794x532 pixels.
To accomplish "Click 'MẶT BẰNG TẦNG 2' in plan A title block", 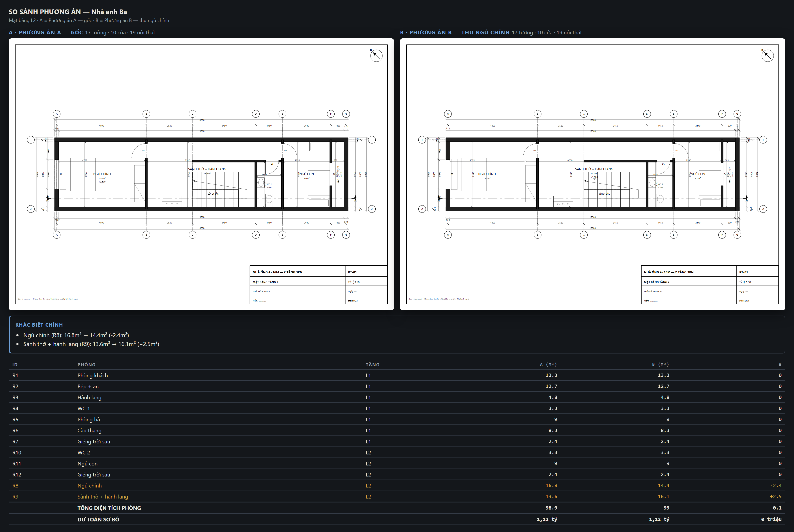I will pyautogui.click(x=265, y=282).
